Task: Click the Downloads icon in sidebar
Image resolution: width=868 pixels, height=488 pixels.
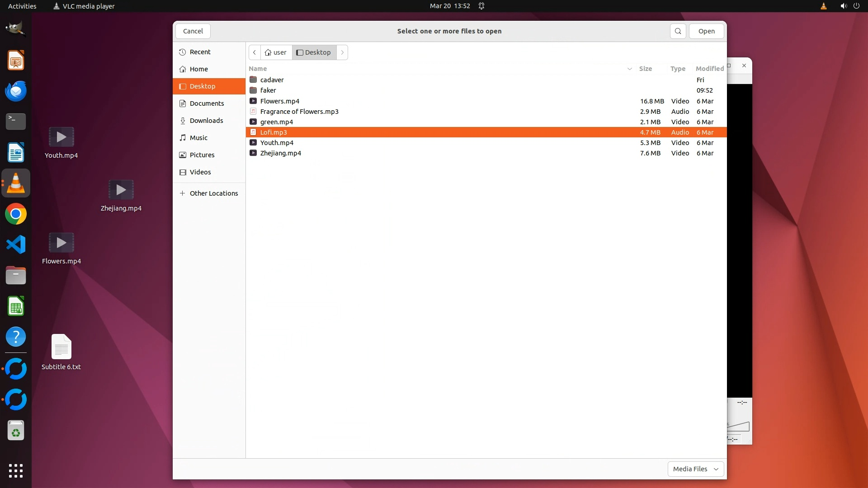Action: tap(183, 121)
